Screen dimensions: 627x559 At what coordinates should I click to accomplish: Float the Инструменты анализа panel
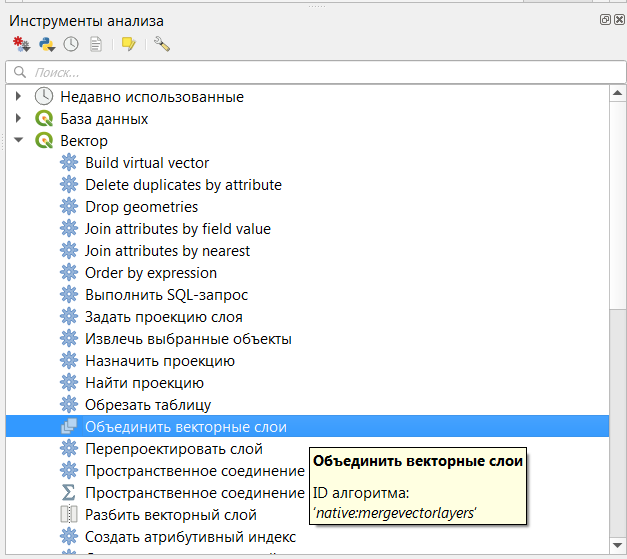(x=605, y=20)
